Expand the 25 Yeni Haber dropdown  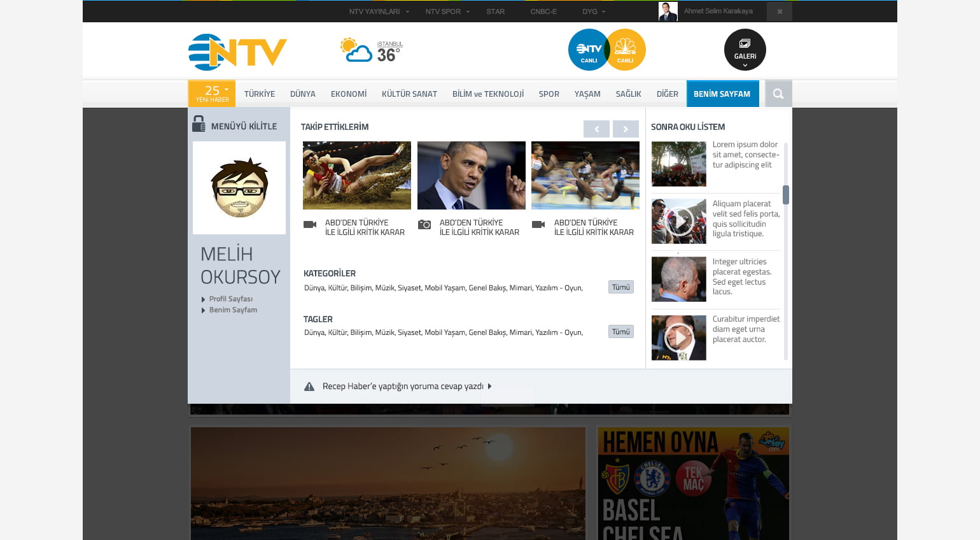coord(212,94)
